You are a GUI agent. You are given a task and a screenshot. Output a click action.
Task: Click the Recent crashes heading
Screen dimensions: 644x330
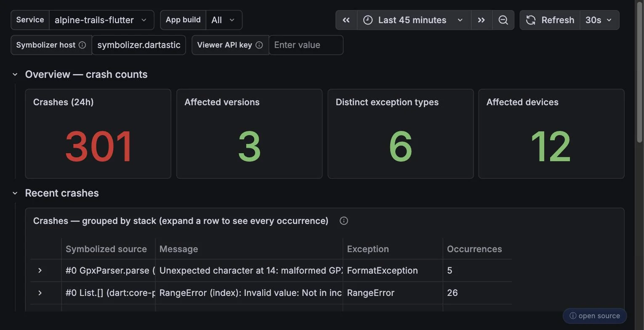tap(62, 193)
